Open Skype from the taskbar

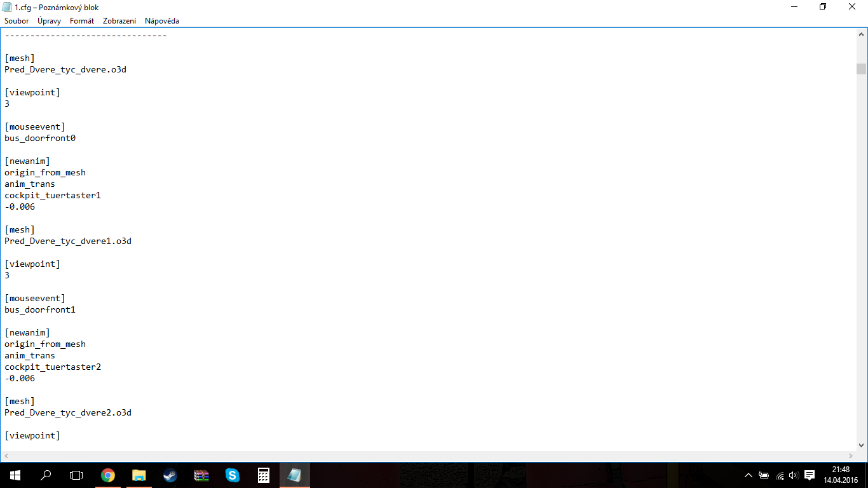point(232,475)
